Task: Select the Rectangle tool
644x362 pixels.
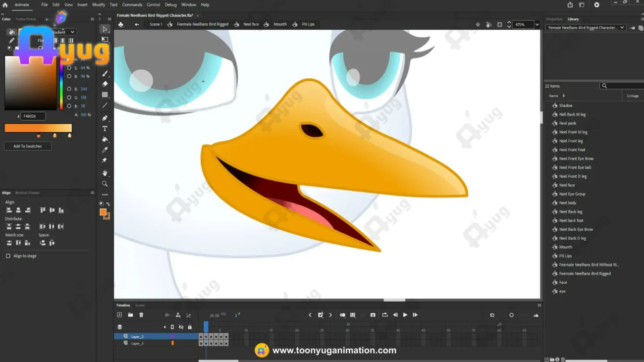Action: point(105,95)
